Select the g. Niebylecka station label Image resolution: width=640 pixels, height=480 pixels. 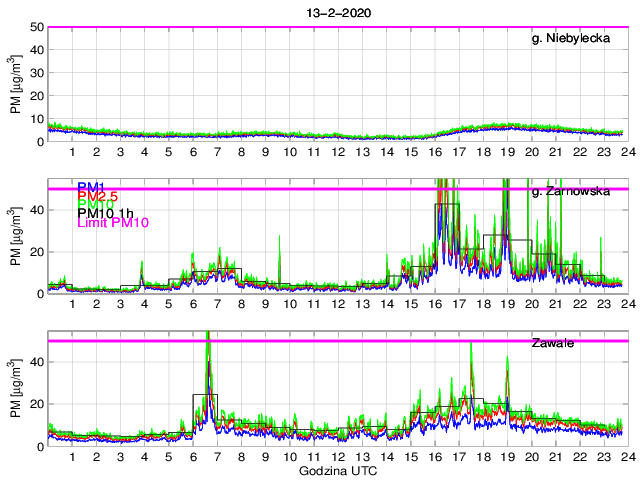pyautogui.click(x=571, y=39)
